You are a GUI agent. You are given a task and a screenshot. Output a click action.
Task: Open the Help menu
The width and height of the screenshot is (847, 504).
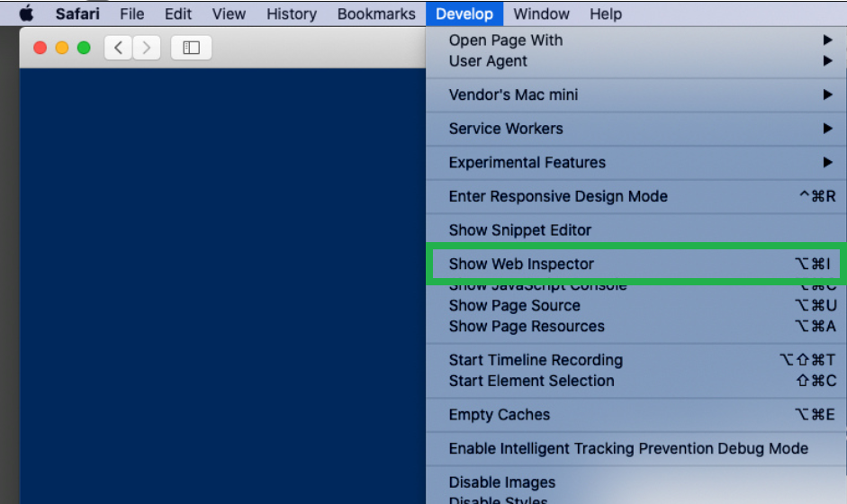pos(606,13)
